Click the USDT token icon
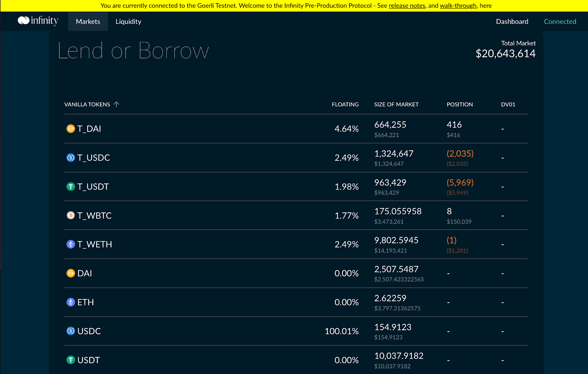Image resolution: width=588 pixels, height=374 pixels. pos(71,360)
